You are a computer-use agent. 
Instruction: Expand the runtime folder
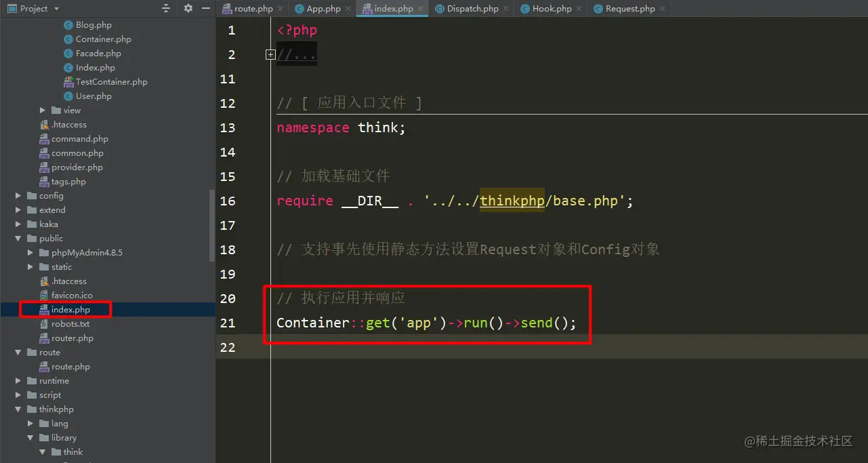[x=18, y=381]
